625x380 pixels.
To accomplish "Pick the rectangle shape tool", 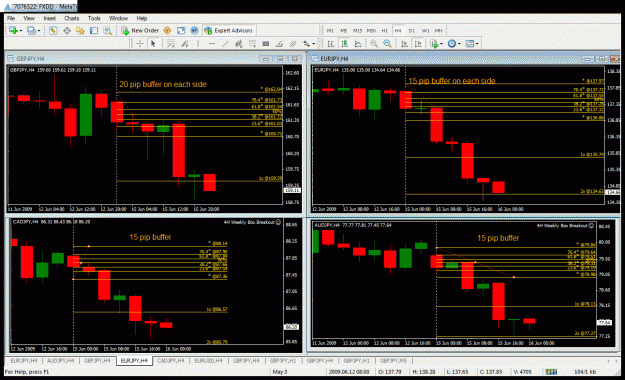I will pos(266,44).
